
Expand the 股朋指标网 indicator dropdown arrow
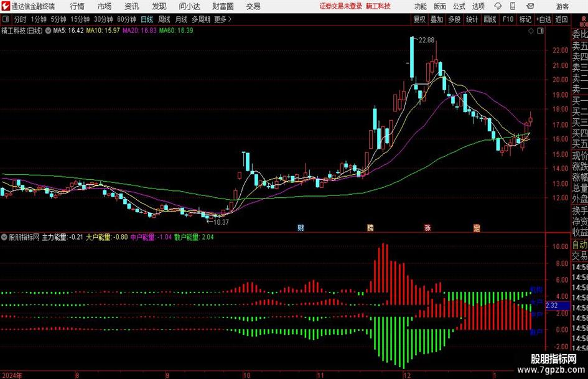click(4, 237)
